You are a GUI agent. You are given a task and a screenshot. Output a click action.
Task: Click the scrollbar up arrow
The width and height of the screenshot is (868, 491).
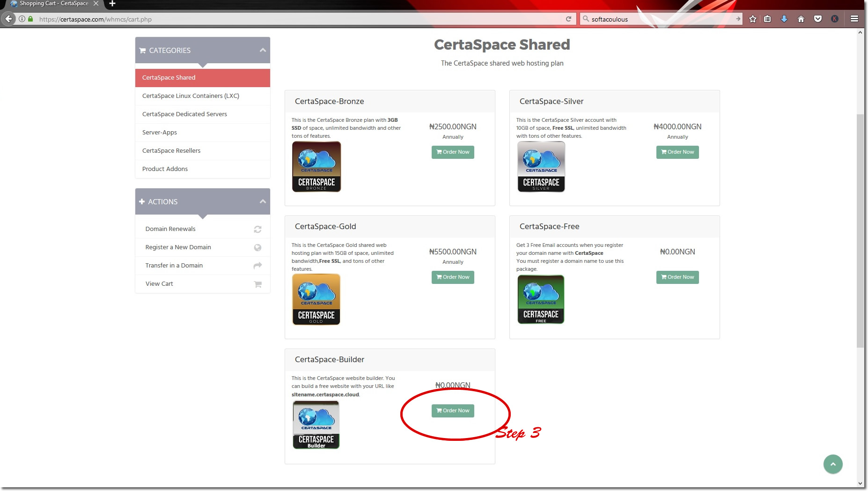click(861, 32)
